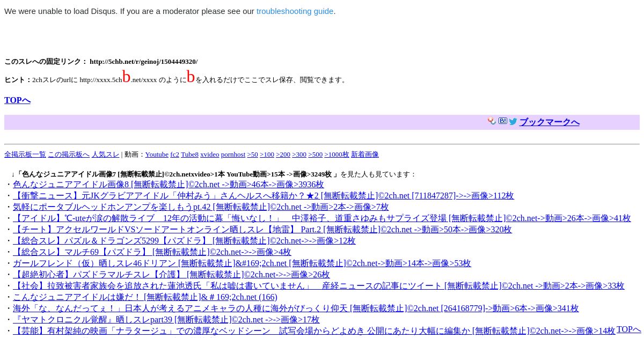
Task: Open 人気スレ navigation link
Action: (105, 155)
